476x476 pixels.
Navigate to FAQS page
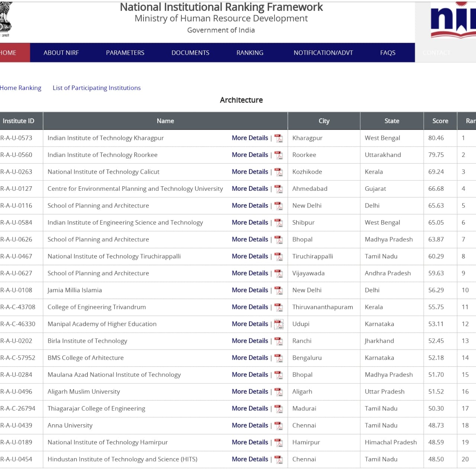(x=387, y=53)
